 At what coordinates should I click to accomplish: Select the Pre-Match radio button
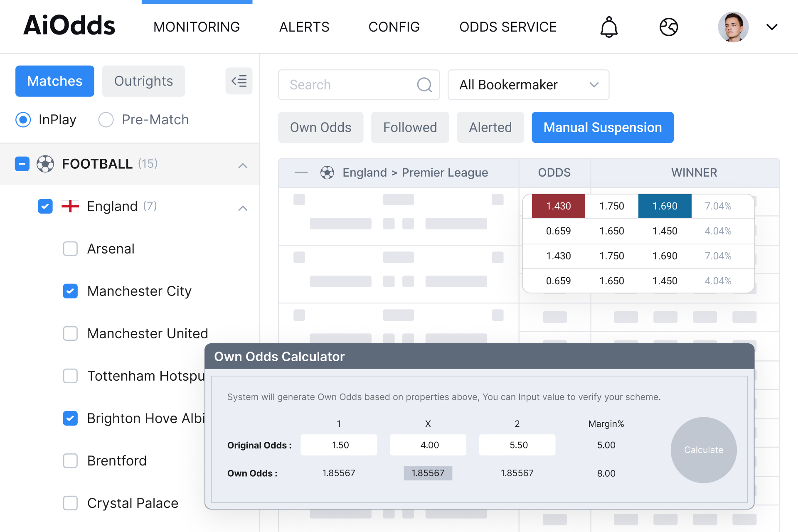[x=106, y=120]
